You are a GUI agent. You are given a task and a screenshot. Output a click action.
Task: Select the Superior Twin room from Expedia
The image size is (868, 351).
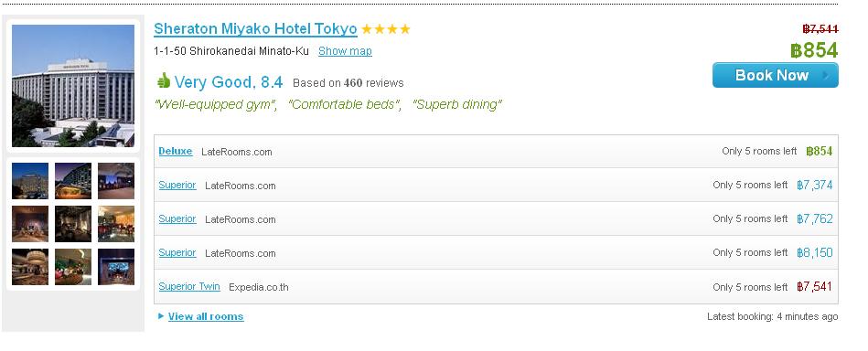pos(189,286)
